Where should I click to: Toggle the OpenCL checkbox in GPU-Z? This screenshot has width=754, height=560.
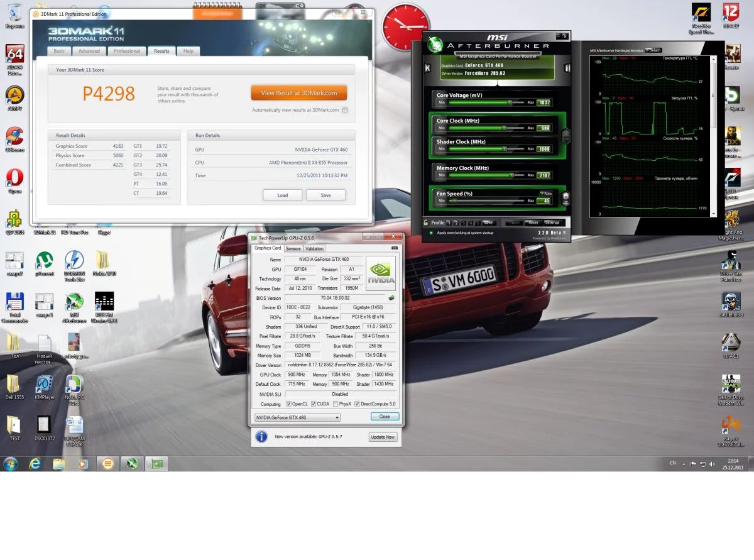click(289, 404)
